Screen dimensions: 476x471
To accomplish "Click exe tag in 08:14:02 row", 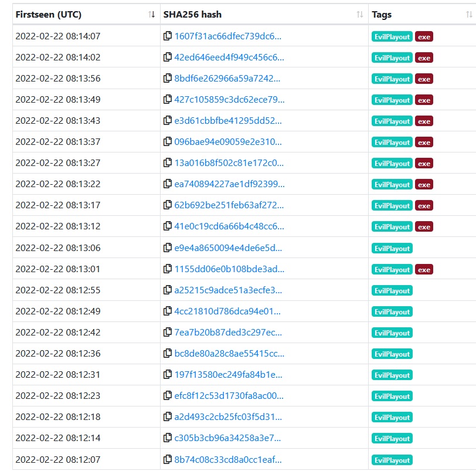I will [x=424, y=57].
